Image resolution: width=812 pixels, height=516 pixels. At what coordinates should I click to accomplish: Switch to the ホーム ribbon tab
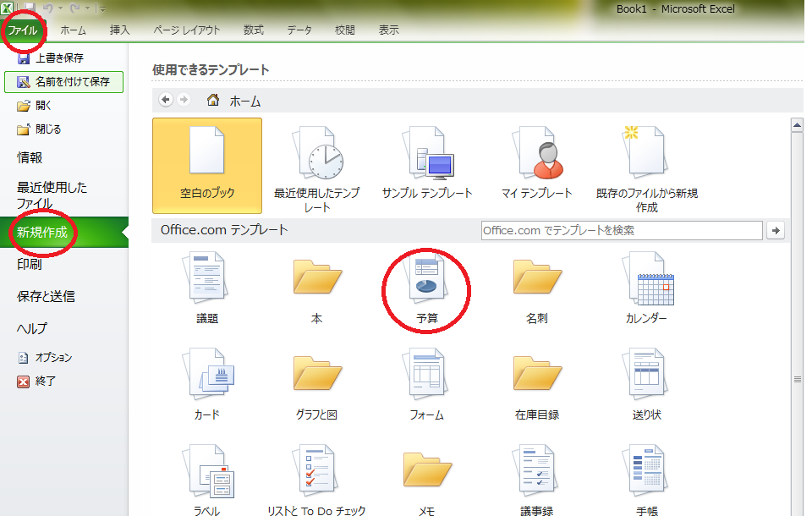[x=73, y=30]
